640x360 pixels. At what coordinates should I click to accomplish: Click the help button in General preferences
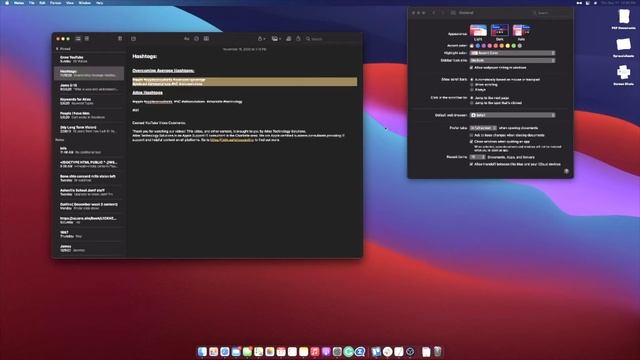pyautogui.click(x=566, y=171)
